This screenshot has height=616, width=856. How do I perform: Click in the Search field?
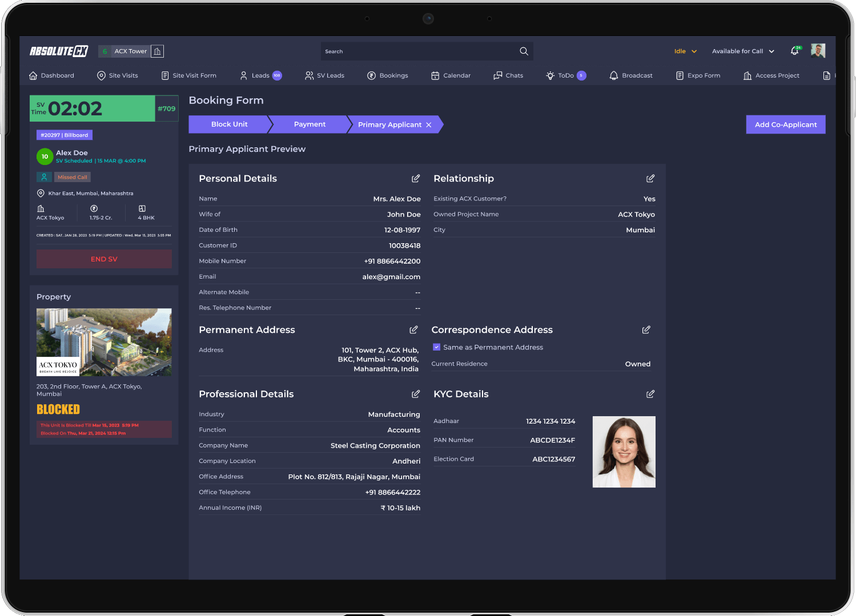pyautogui.click(x=420, y=51)
